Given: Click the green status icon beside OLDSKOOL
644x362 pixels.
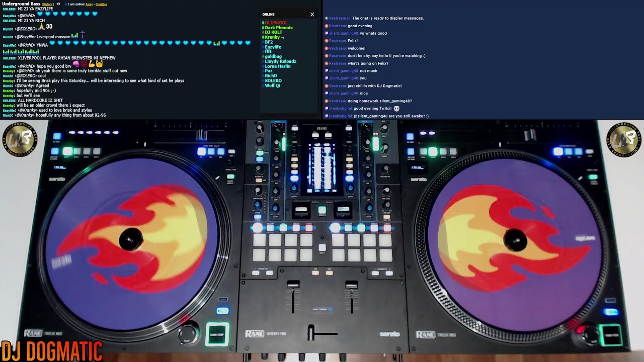Looking at the screenshot, I should pos(263,23).
